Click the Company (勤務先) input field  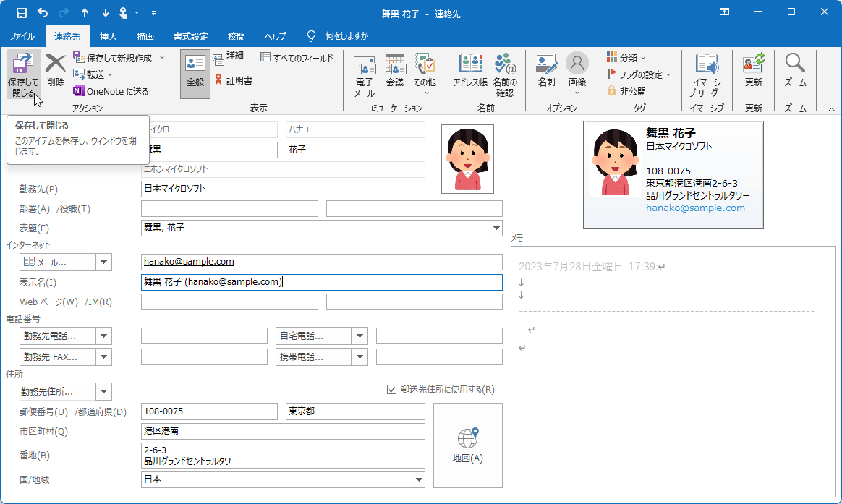pos(283,189)
